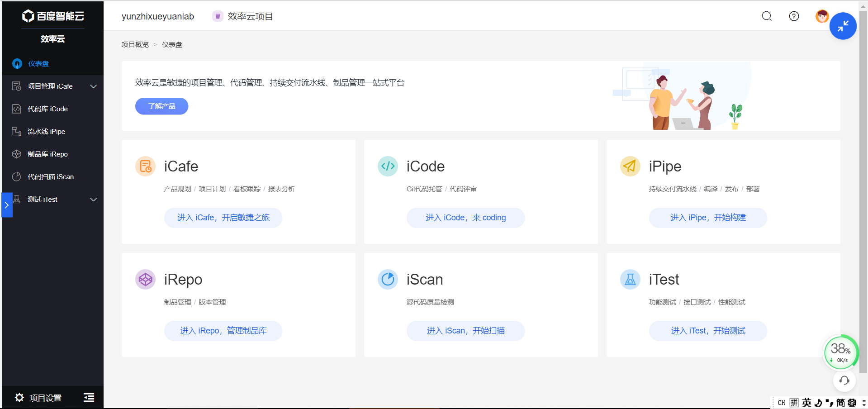Click 进入 iPipe, 开始构建 button
The width and height of the screenshot is (868, 409).
coord(708,218)
